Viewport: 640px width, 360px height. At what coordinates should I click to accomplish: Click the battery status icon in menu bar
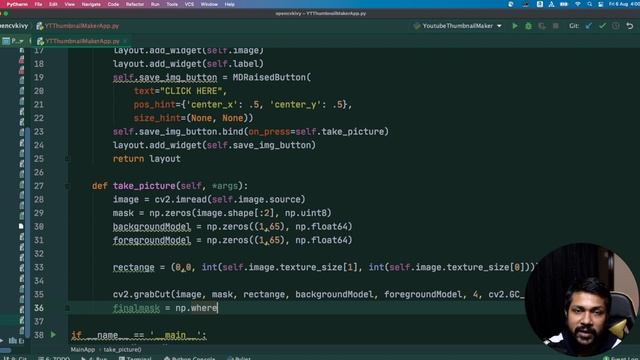pyautogui.click(x=564, y=4)
